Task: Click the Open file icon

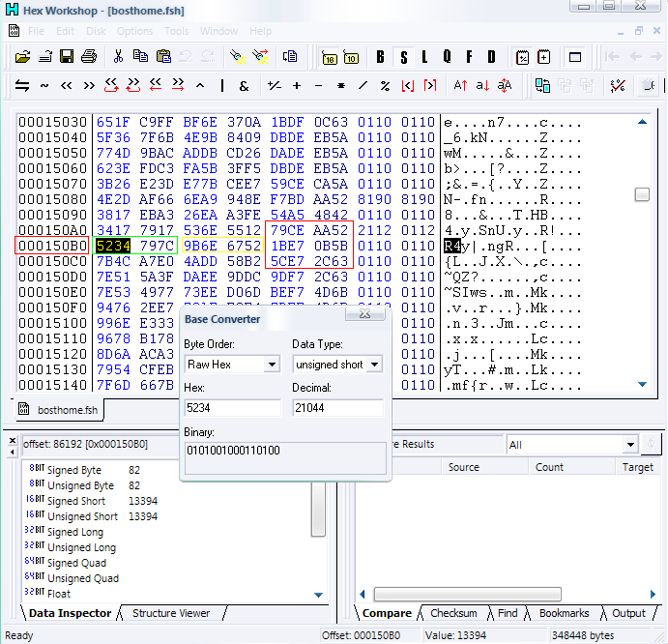Action: [22, 57]
